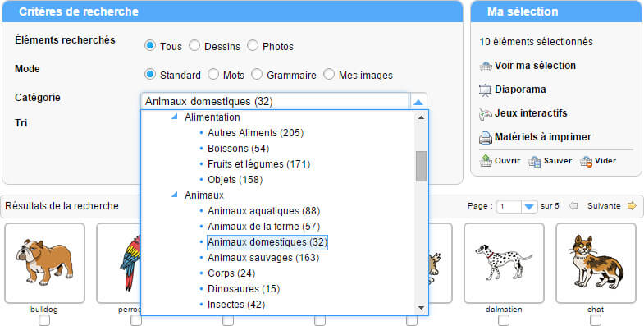Click the Matériels à imprimer printer icon
The width and height of the screenshot is (644, 326).
(486, 138)
